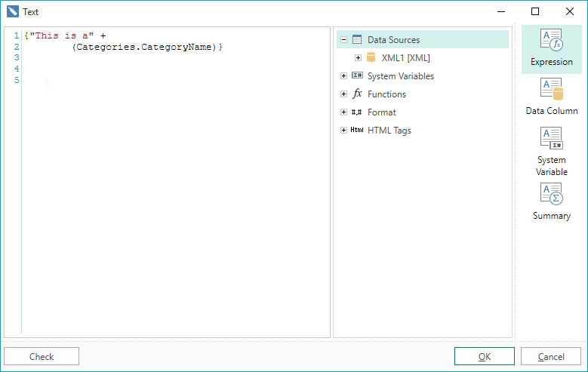Expand the Format tree node
Screen dimensions: 588x372
point(344,112)
